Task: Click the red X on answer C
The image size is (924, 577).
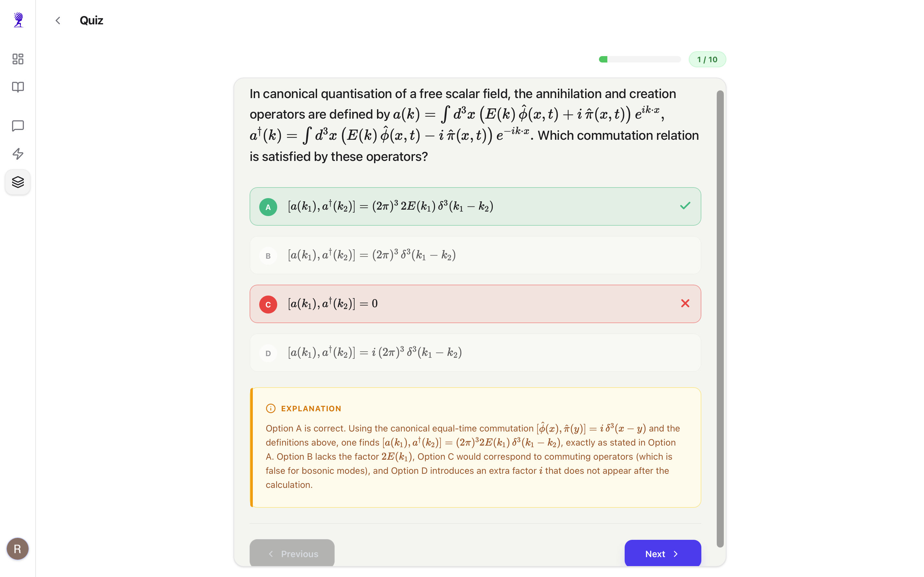Action: (x=685, y=303)
